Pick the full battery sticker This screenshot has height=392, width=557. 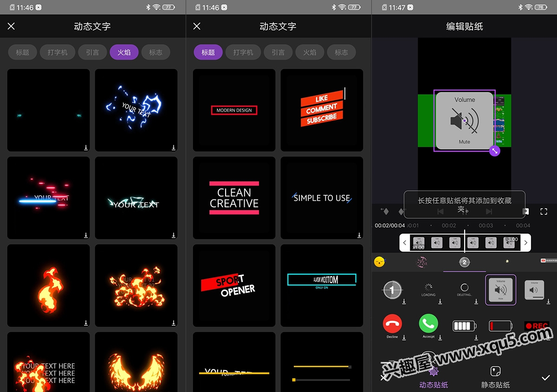[x=465, y=326]
